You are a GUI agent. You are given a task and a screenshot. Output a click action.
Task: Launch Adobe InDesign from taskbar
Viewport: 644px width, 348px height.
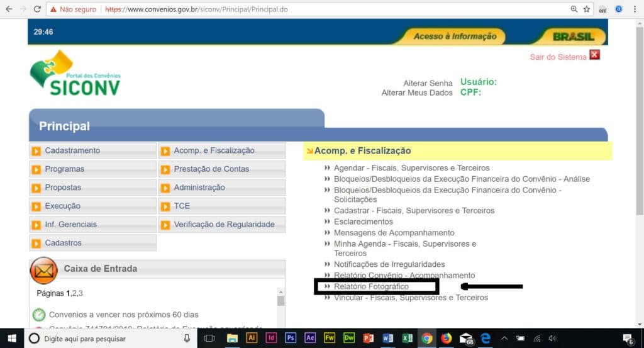pos(271,338)
